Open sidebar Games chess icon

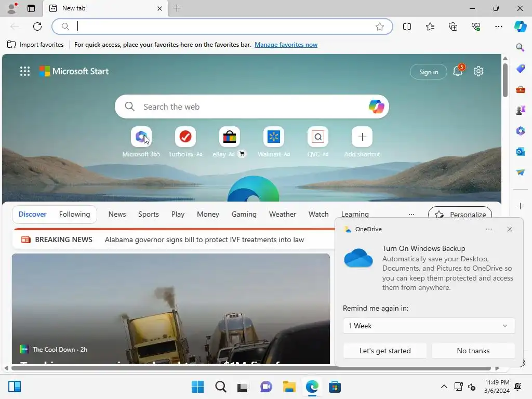click(x=521, y=110)
